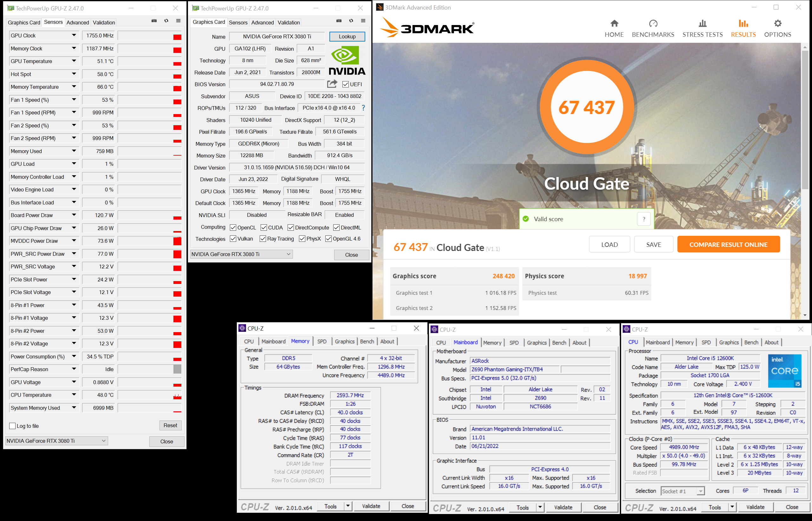Screen dimensions: 812x521
Task: Click the MVDDC Power Draw sensor graph
Action: (x=150, y=241)
